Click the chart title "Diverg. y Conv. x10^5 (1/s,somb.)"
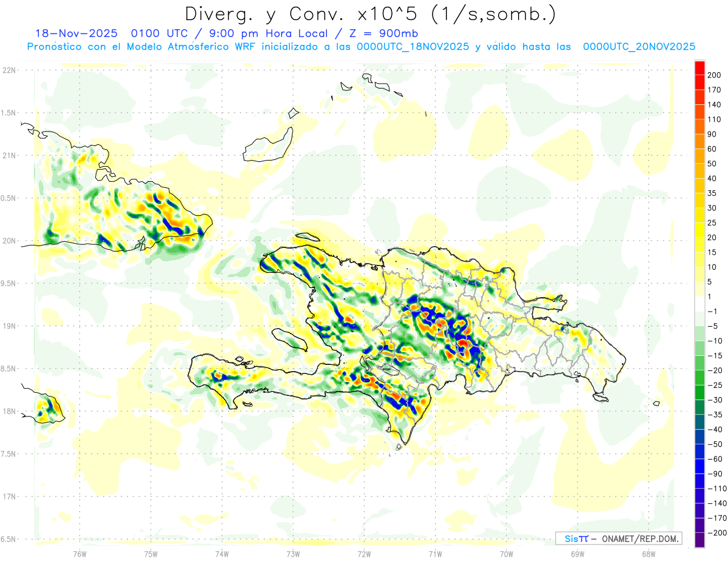The height and width of the screenshot is (562, 728). tap(371, 14)
